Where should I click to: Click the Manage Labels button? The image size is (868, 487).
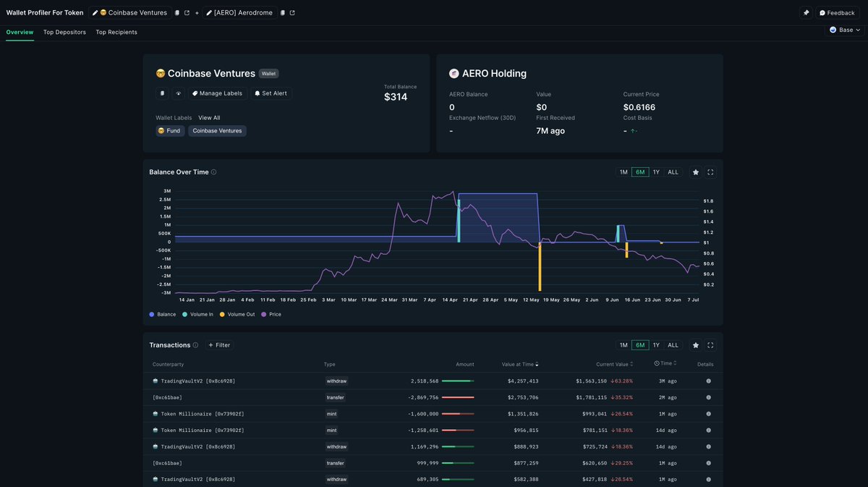[x=218, y=93]
